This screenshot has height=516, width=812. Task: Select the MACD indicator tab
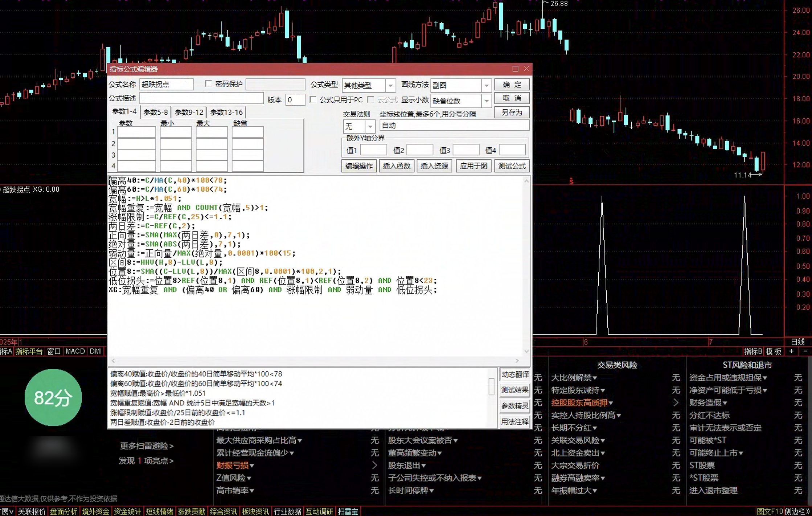tap(75, 351)
